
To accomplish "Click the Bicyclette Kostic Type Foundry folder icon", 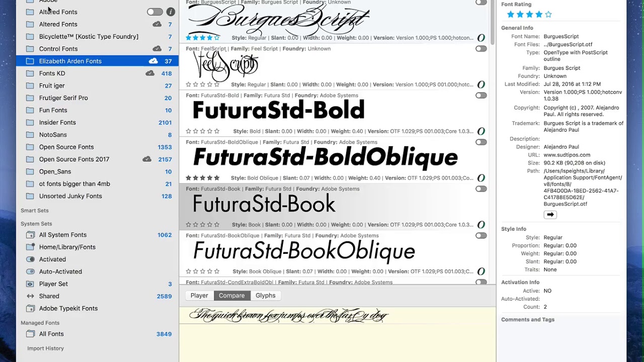I will (x=30, y=37).
